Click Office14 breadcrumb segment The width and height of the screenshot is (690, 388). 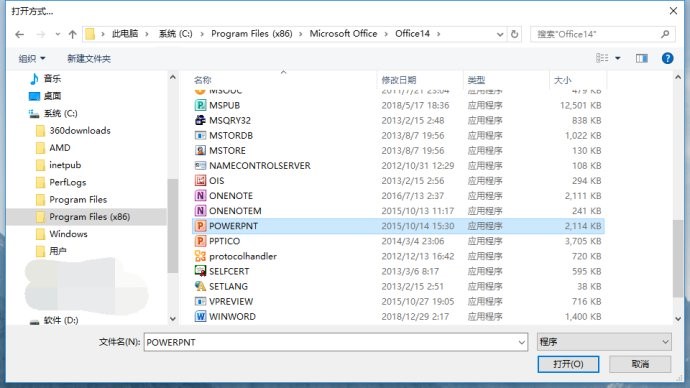[412, 34]
